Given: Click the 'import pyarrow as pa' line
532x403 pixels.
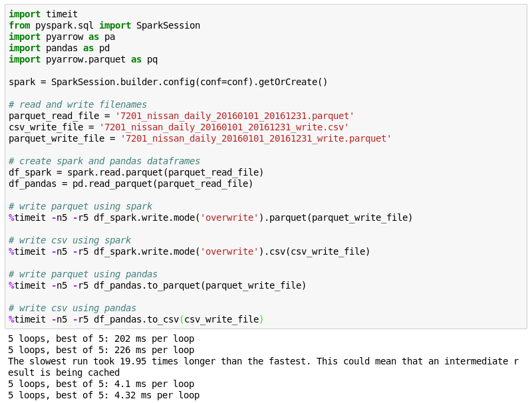Looking at the screenshot, I should tap(62, 37).
